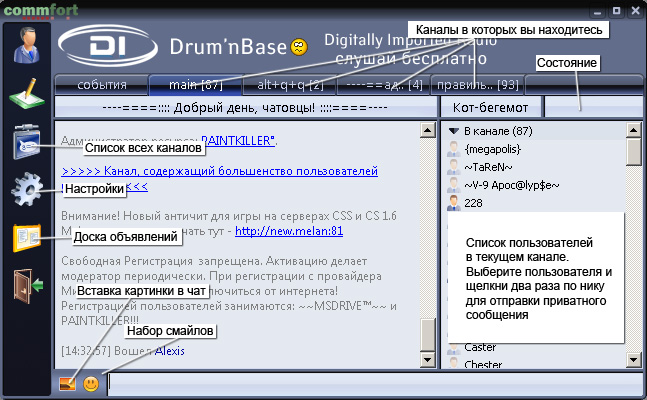Click the insert picture into chat icon
The width and height of the screenshot is (647, 400).
[67, 383]
